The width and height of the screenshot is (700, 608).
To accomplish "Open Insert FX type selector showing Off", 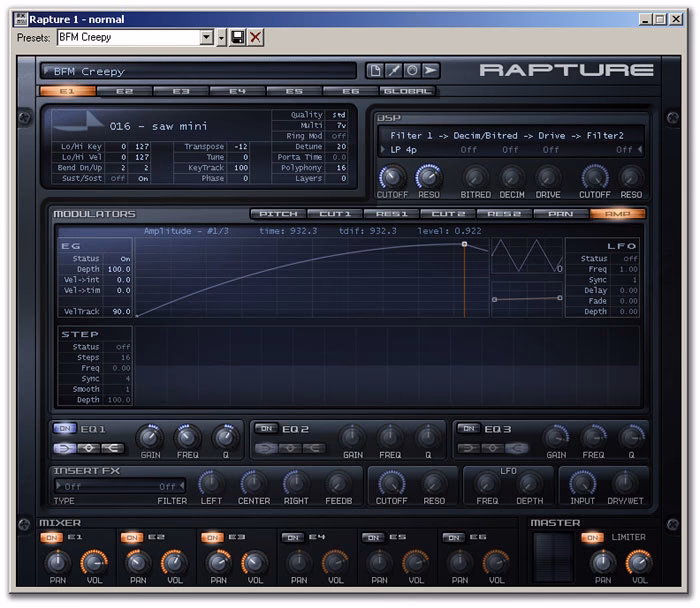I will pos(72,486).
